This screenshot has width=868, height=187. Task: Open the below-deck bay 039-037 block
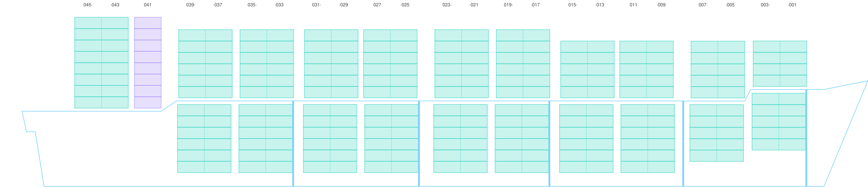(204, 139)
